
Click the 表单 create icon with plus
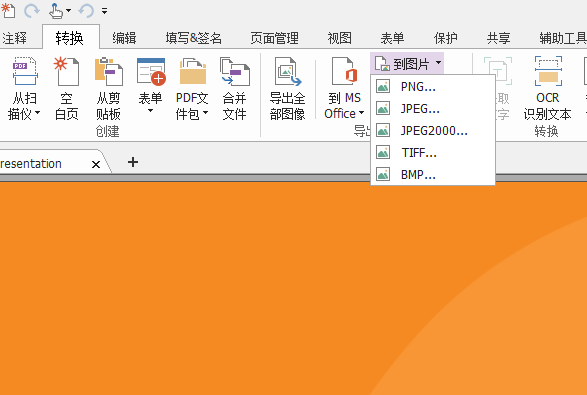click(151, 71)
